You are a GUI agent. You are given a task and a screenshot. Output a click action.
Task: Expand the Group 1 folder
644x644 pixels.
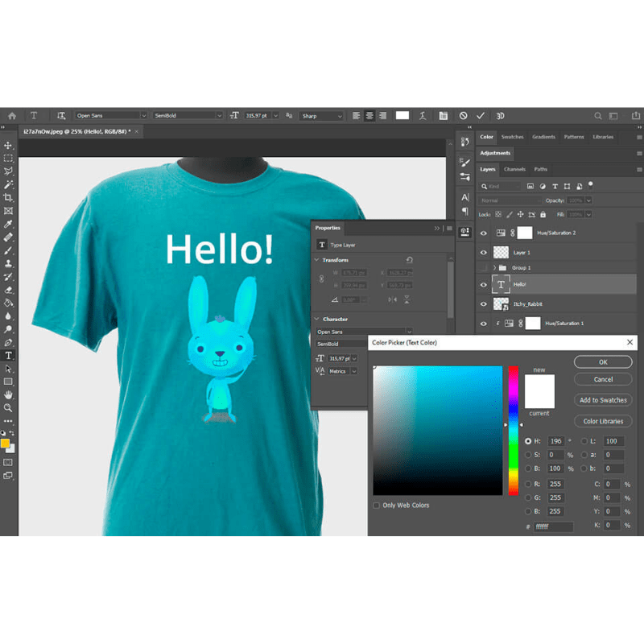[494, 266]
